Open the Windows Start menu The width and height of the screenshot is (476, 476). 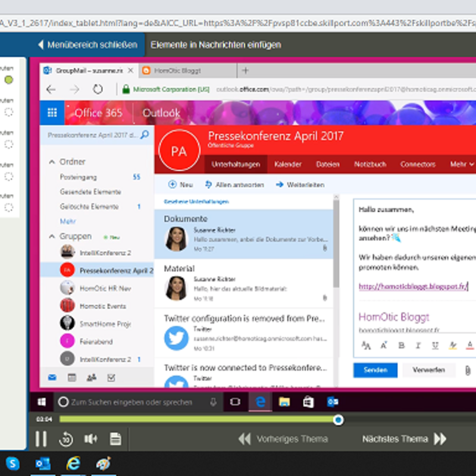42,402
